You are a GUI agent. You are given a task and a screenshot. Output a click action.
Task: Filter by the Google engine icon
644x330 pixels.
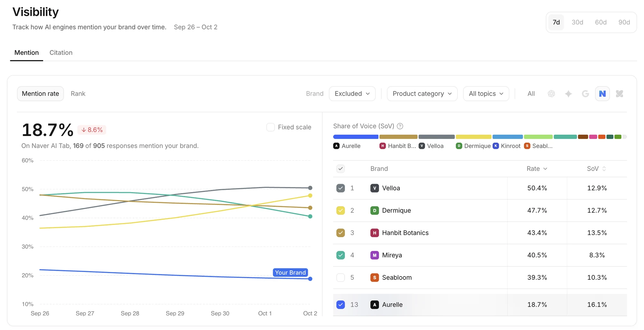[x=585, y=94]
